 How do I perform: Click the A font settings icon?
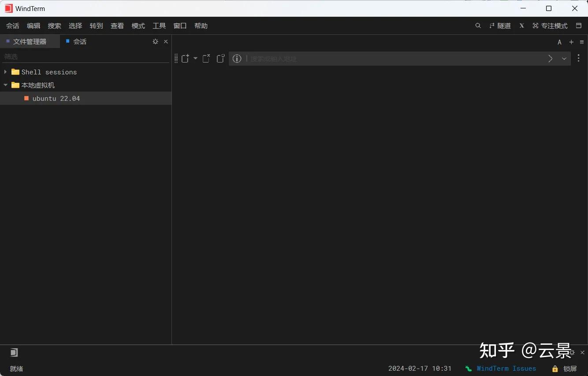(559, 42)
